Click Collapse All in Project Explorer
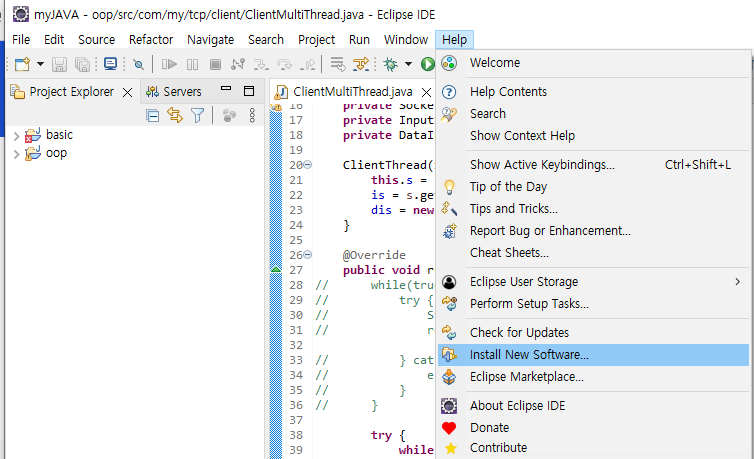This screenshot has height=459, width=754. tap(152, 115)
